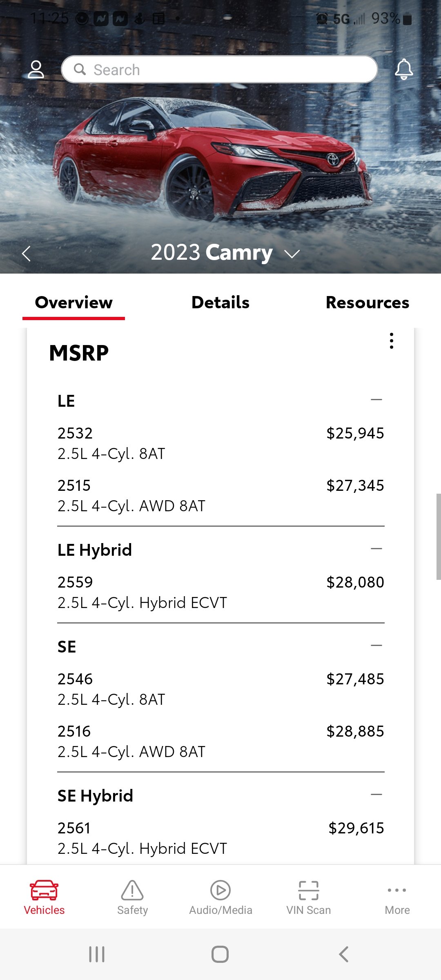441x980 pixels.
Task: Tap the battery 93% status indicator
Action: 391,18
